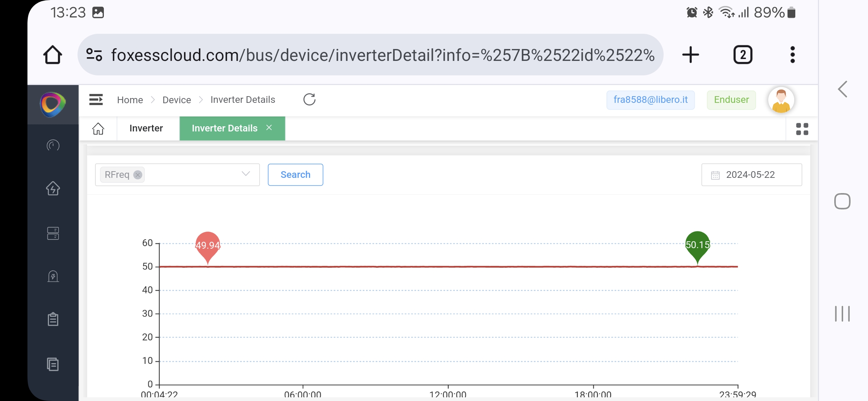868x401 pixels.
Task: Open the device server sidebar icon
Action: point(53,233)
